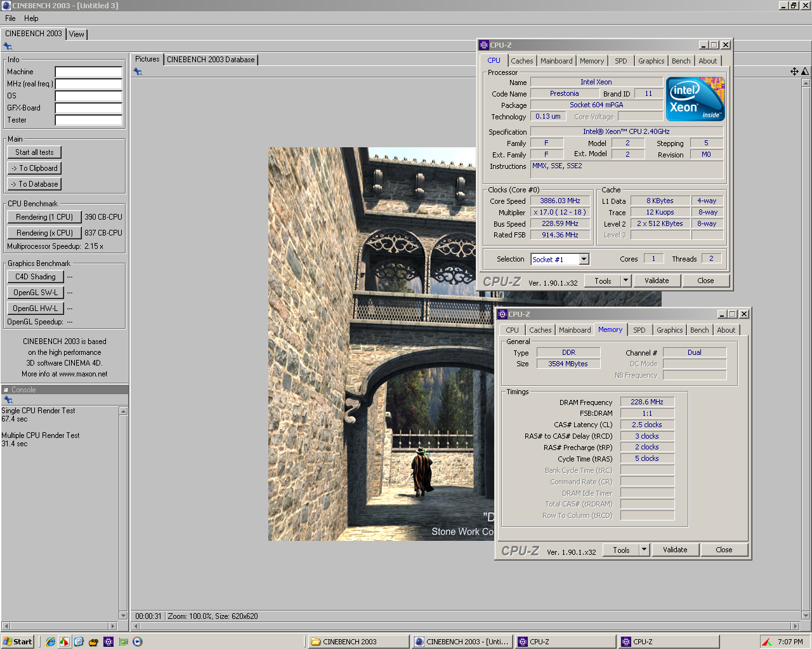Open Bench tab in upper CPU-Z window
812x650 pixels.
click(681, 61)
